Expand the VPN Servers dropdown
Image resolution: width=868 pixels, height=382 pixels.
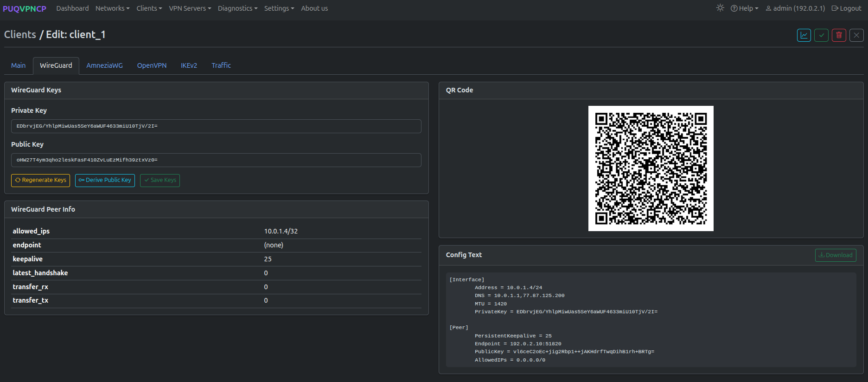point(190,8)
